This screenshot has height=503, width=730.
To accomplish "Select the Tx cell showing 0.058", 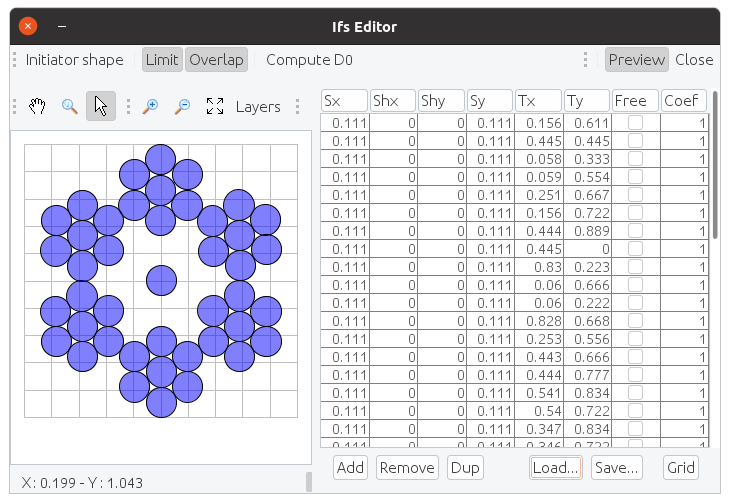I will tap(539, 159).
